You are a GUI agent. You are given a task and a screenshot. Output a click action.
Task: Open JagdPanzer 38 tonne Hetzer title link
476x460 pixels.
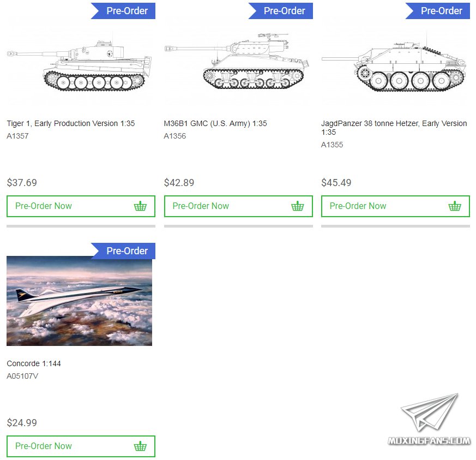[394, 128]
